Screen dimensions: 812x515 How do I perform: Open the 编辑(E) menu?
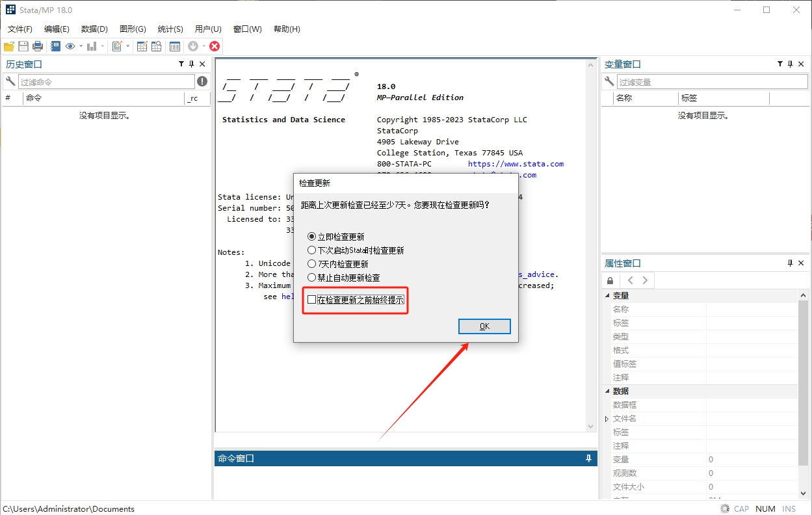pyautogui.click(x=57, y=29)
